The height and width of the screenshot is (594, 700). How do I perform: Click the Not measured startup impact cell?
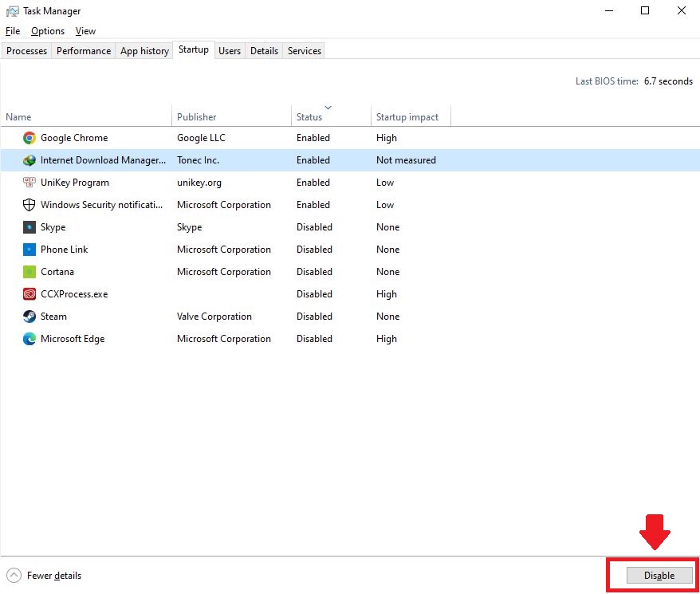[x=406, y=160]
